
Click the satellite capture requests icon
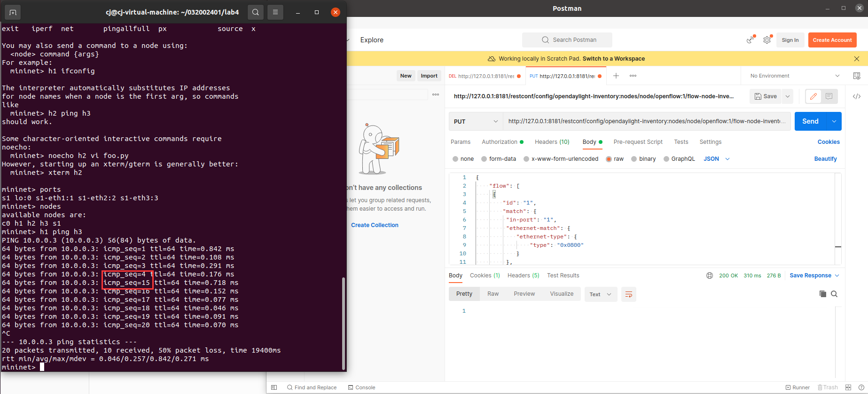[x=751, y=40]
